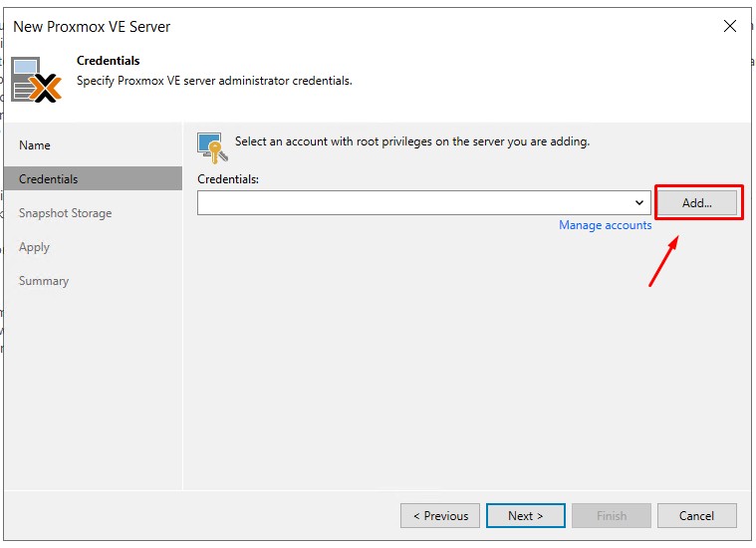Click the "Credentials:" field label
This screenshot has width=756, height=548.
coord(228,179)
